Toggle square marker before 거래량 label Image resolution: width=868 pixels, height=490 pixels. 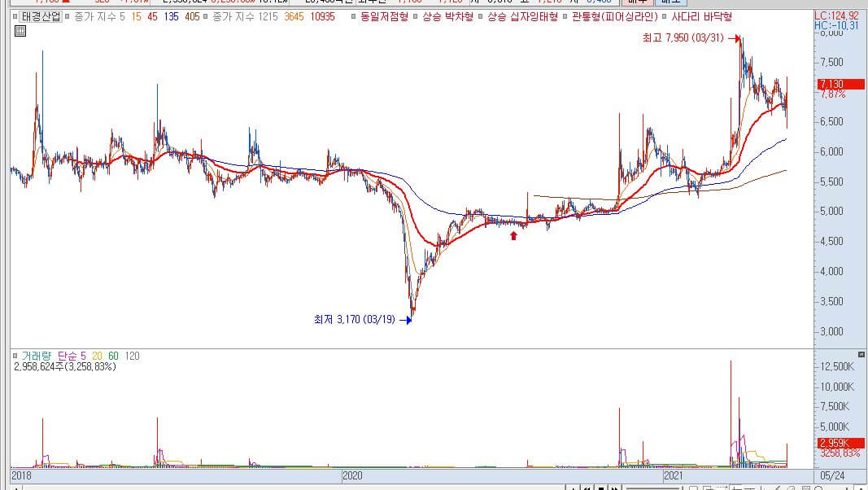point(15,356)
